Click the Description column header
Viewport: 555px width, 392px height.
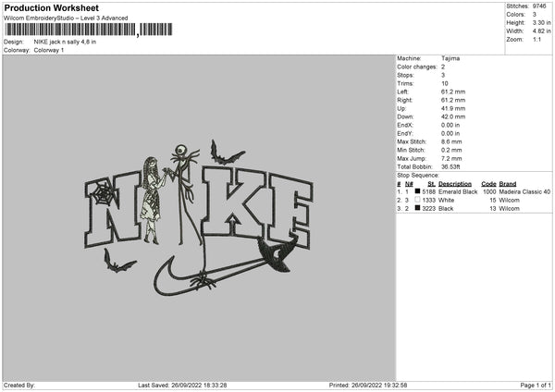(x=455, y=184)
